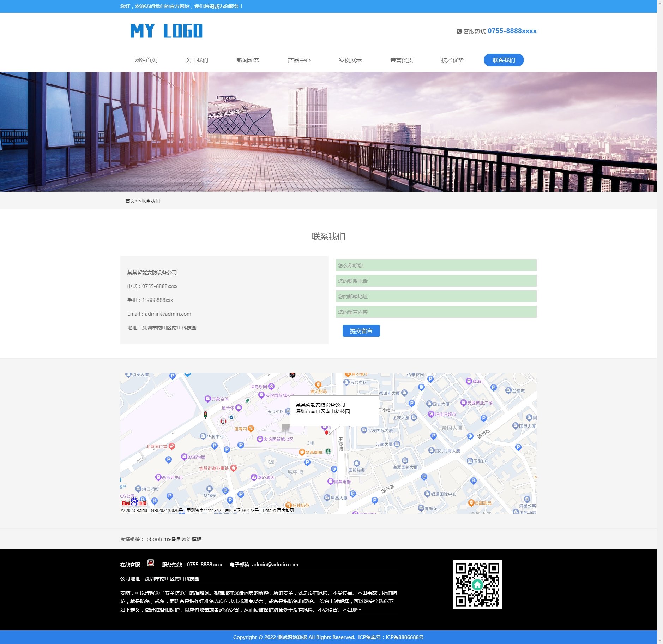Click the phone icon beside 客服热线
The image size is (663, 644).
(459, 31)
